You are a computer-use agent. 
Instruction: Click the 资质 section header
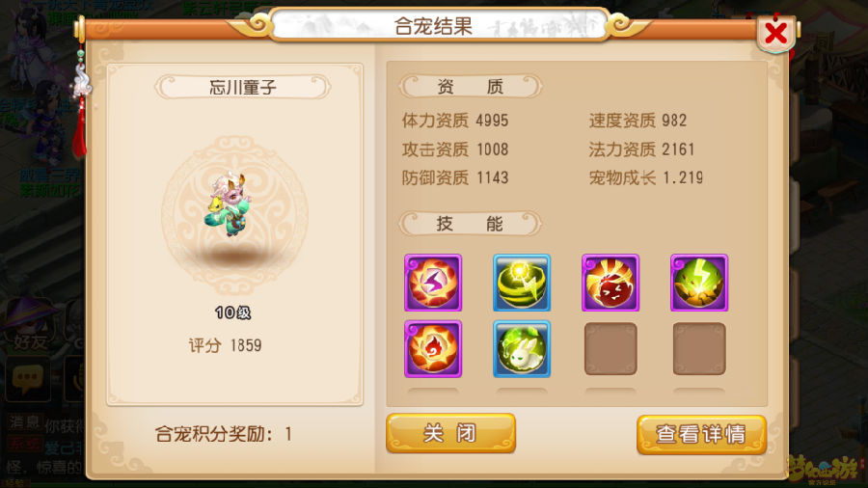tap(470, 86)
